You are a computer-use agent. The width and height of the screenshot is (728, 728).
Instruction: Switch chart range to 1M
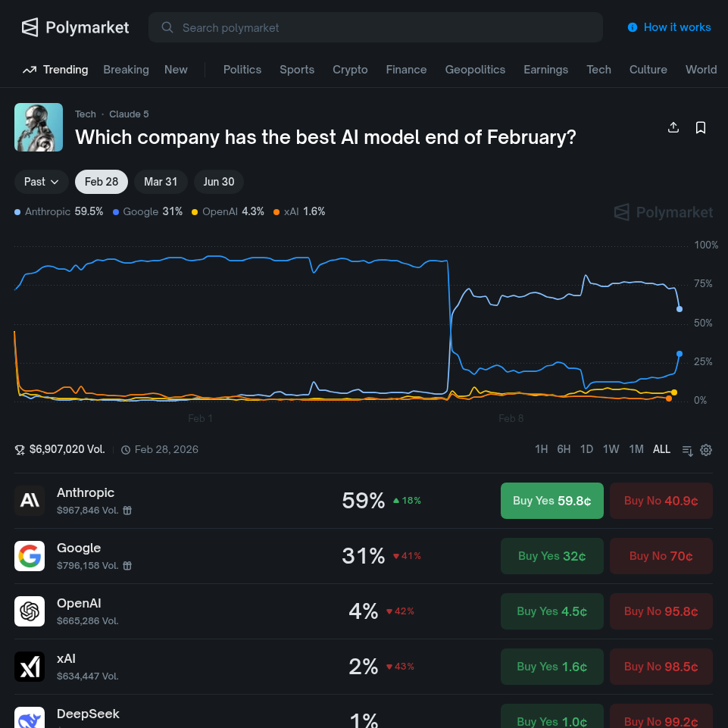point(636,449)
